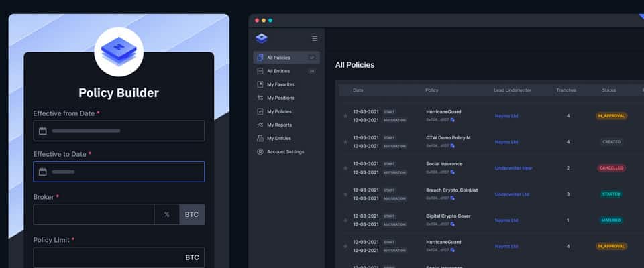Favorite the GTW Demo Policy M row star
Viewport: 644px width, 268px height.
(x=345, y=142)
